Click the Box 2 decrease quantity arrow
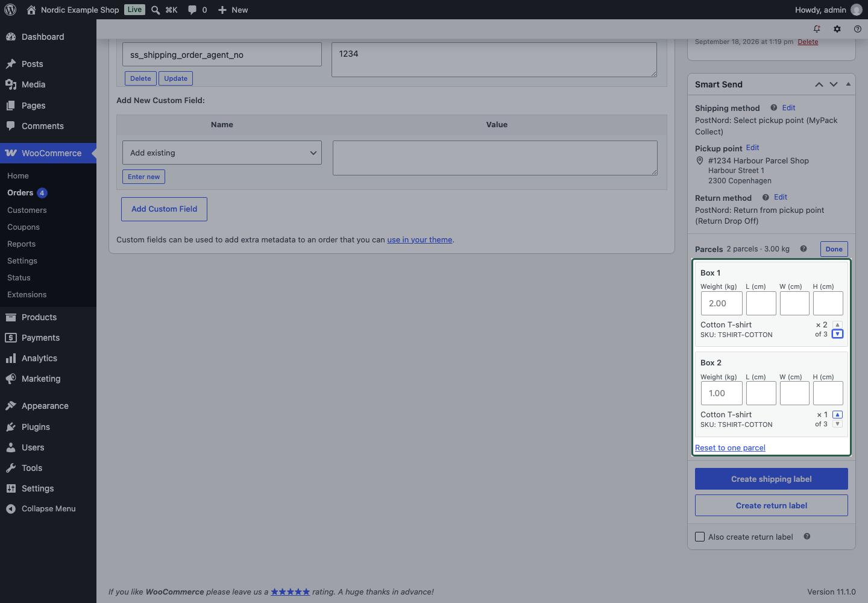This screenshot has width=868, height=603. (837, 424)
